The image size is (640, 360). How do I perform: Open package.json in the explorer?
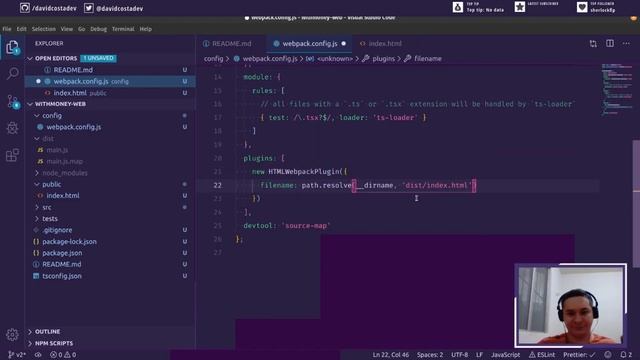pyautogui.click(x=110, y=253)
